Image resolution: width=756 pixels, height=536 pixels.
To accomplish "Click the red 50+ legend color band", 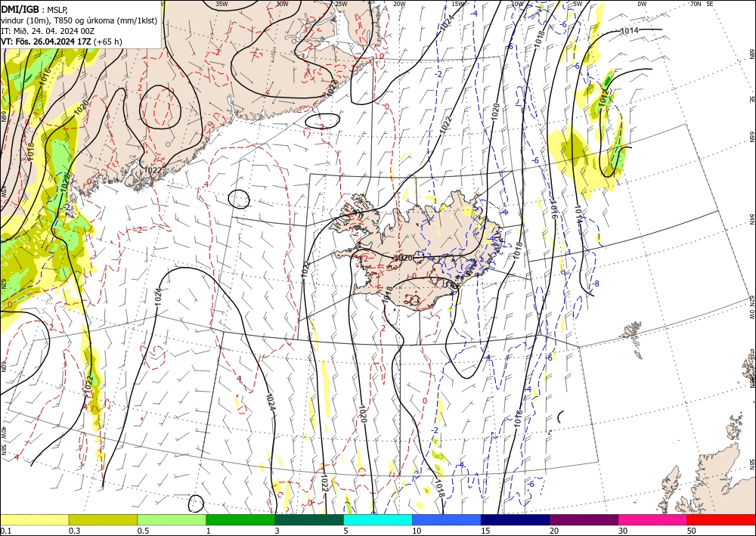I will (x=721, y=519).
